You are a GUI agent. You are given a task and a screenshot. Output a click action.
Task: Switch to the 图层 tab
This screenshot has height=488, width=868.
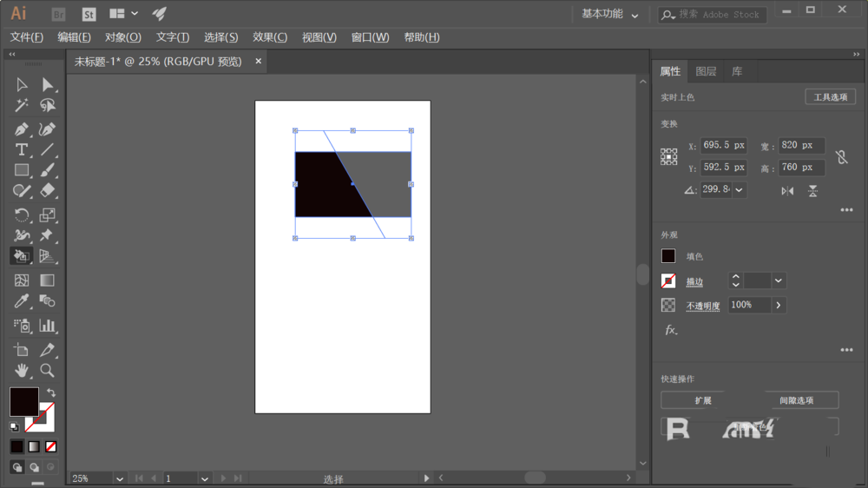point(706,71)
